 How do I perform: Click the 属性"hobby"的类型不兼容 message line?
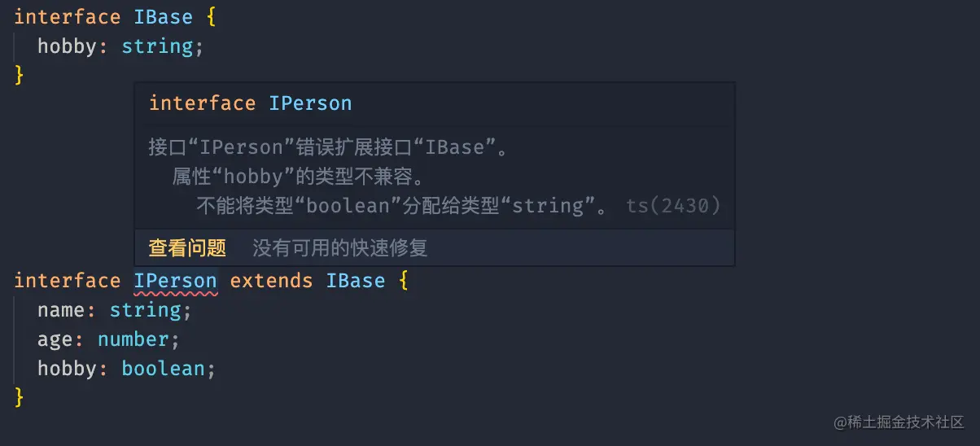click(300, 177)
